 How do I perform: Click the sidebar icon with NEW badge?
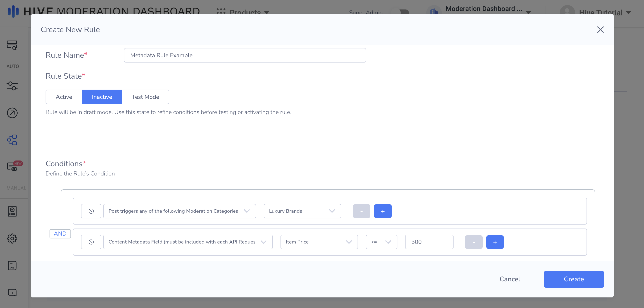pos(13,167)
